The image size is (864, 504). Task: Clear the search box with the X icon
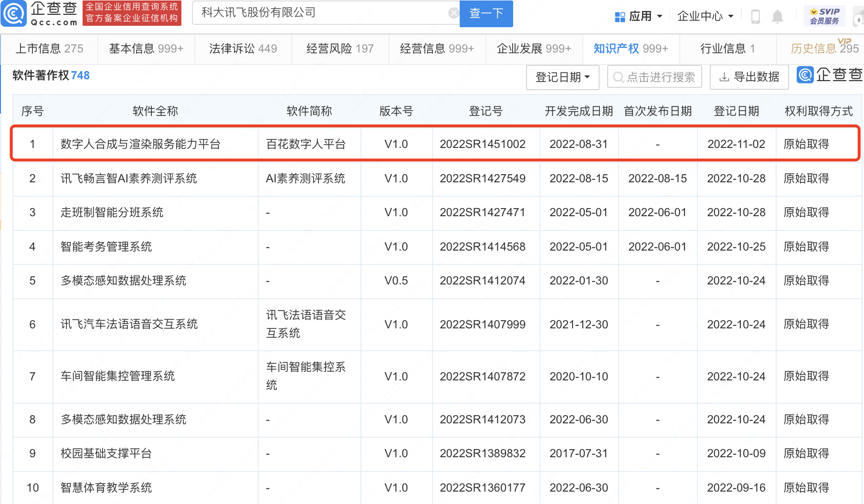point(453,13)
